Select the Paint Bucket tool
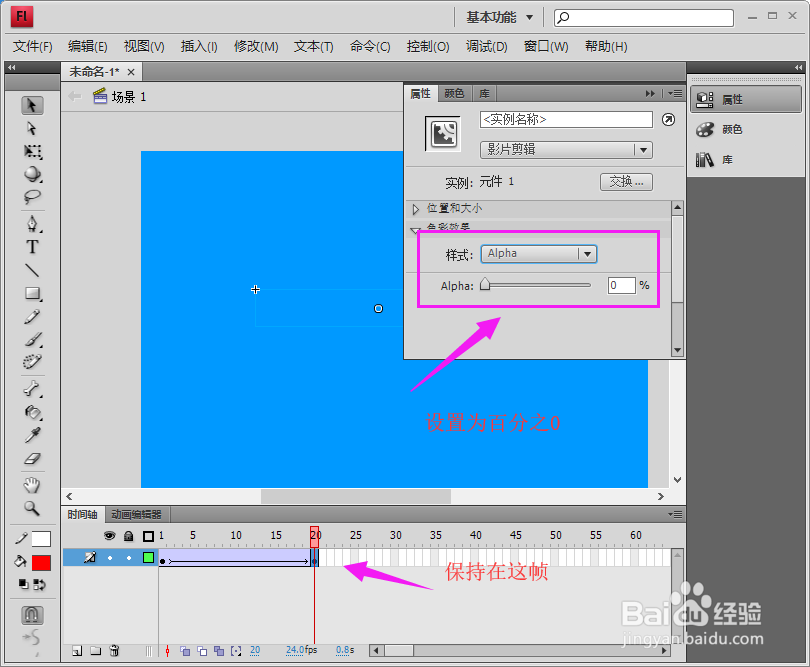This screenshot has height=667, width=810. pyautogui.click(x=32, y=412)
